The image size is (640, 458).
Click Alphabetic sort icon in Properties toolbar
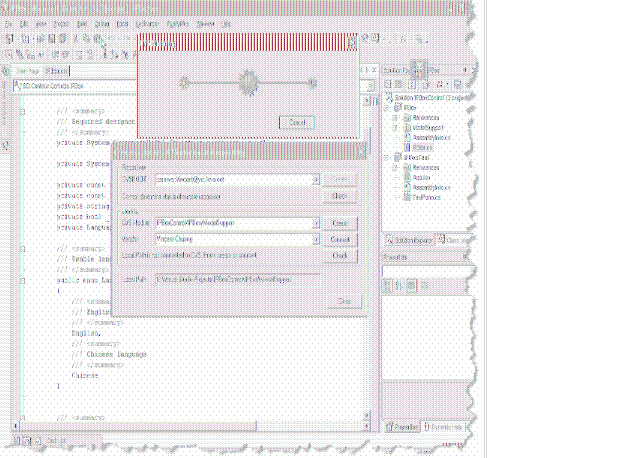point(399,285)
